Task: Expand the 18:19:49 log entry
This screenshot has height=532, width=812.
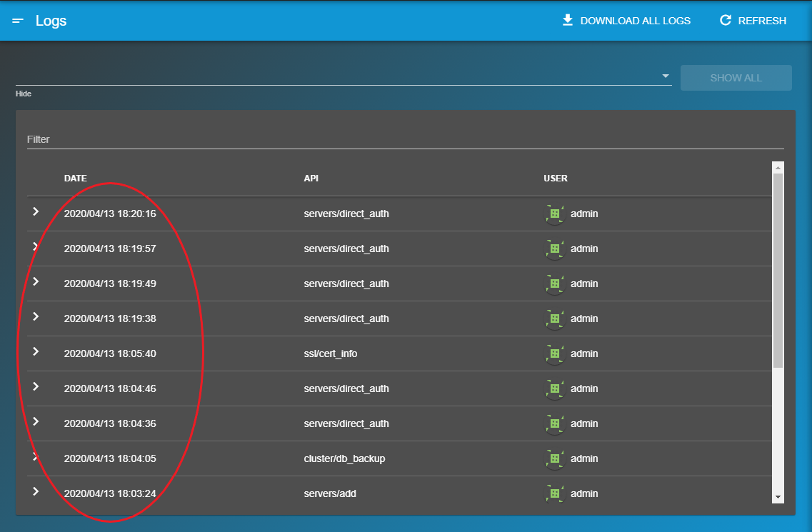Action: (36, 281)
